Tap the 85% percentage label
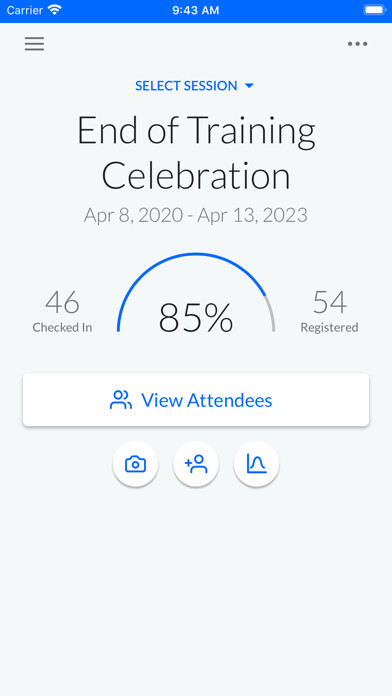The image size is (392, 696). point(196,318)
